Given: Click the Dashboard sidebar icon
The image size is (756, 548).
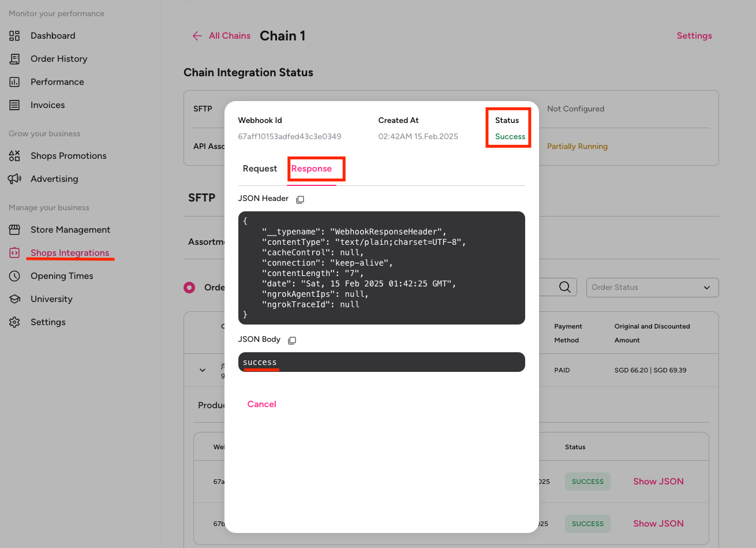Looking at the screenshot, I should pos(14,36).
